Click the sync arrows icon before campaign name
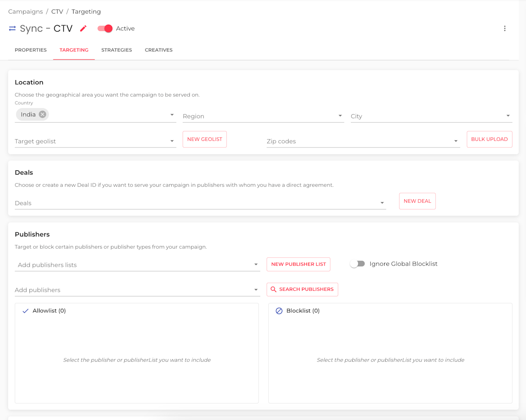 click(x=12, y=28)
